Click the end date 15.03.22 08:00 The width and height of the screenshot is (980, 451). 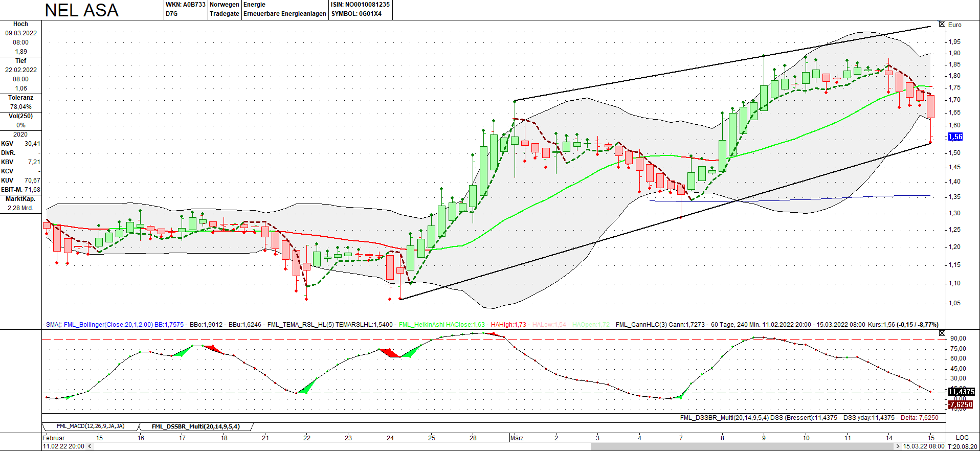(924, 446)
